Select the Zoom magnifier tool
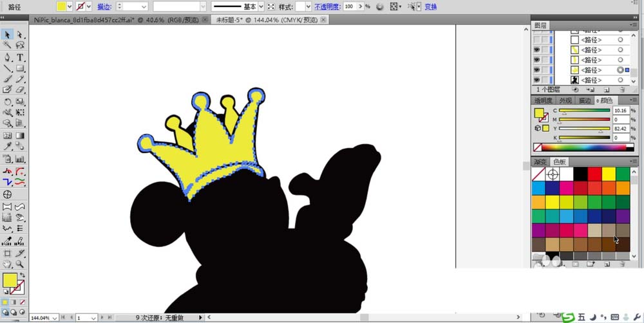 20,264
